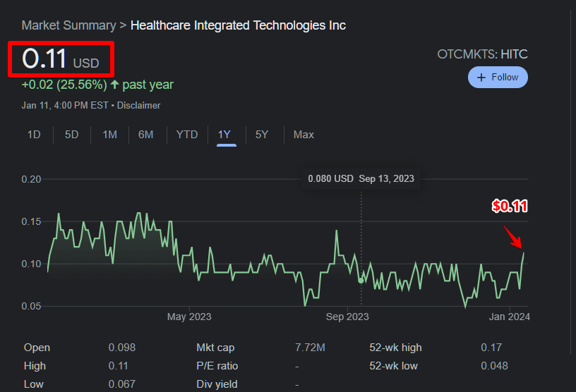The image size is (576, 392).
Task: Select the 1Y time range tab
Action: pyautogui.click(x=224, y=135)
